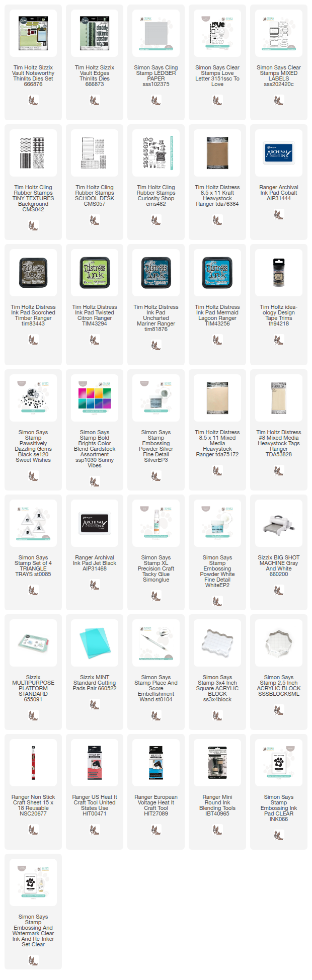The image size is (312, 980).
Task: Click store icon under Tim Holtz Design Tape Trims
Action: point(279,340)
